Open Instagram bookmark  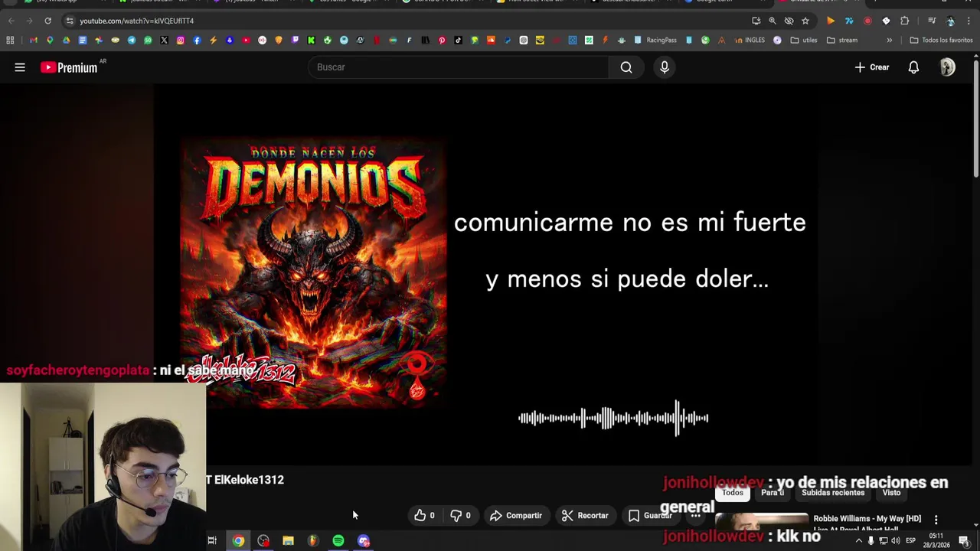(181, 40)
